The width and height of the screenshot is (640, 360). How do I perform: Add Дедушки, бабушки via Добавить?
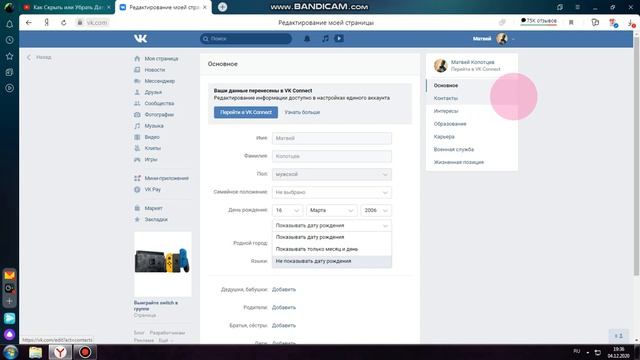pos(284,289)
